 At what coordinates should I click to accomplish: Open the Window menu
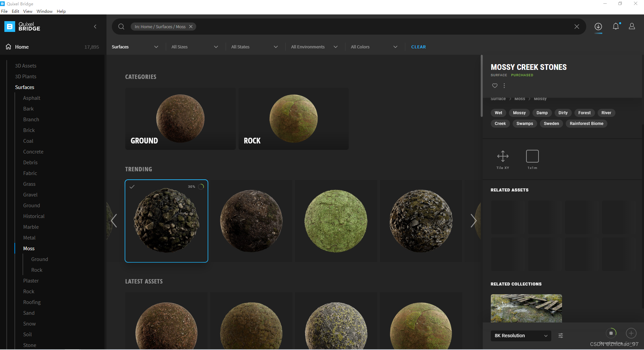pyautogui.click(x=45, y=11)
